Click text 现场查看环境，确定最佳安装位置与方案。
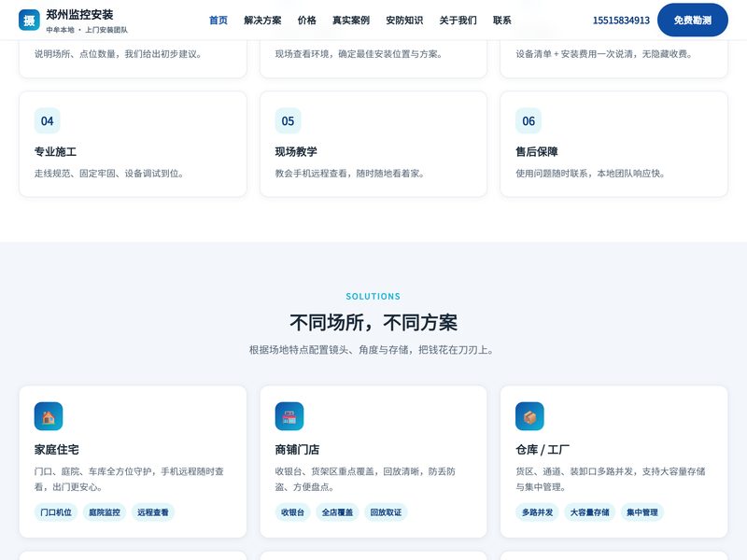Image resolution: width=747 pixels, height=560 pixels. [359, 54]
